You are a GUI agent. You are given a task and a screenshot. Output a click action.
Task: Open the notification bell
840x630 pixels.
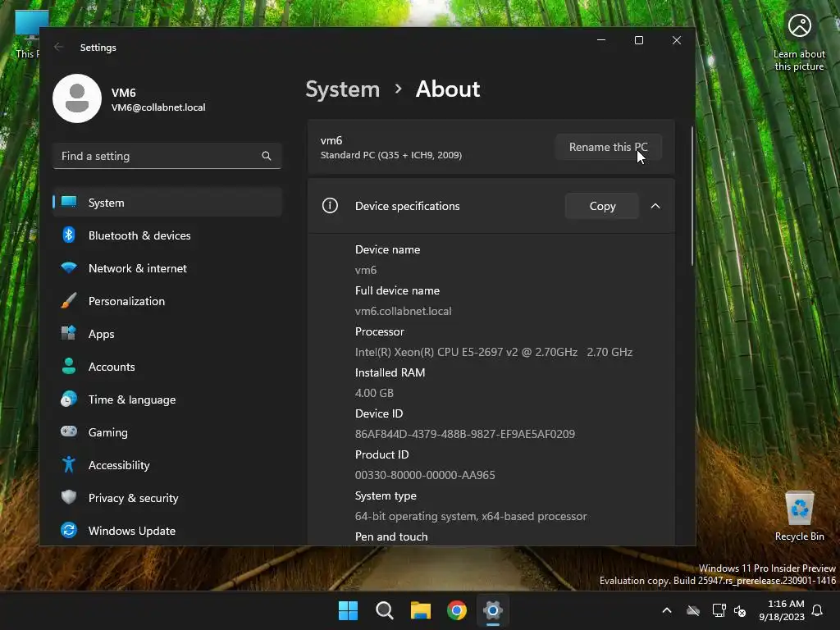tap(818, 610)
